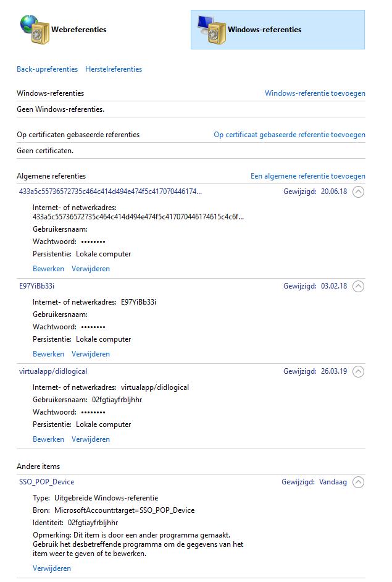Click Een algemene referentie toevoegen
Viewport: 392px width, 582px height.
[x=307, y=176]
